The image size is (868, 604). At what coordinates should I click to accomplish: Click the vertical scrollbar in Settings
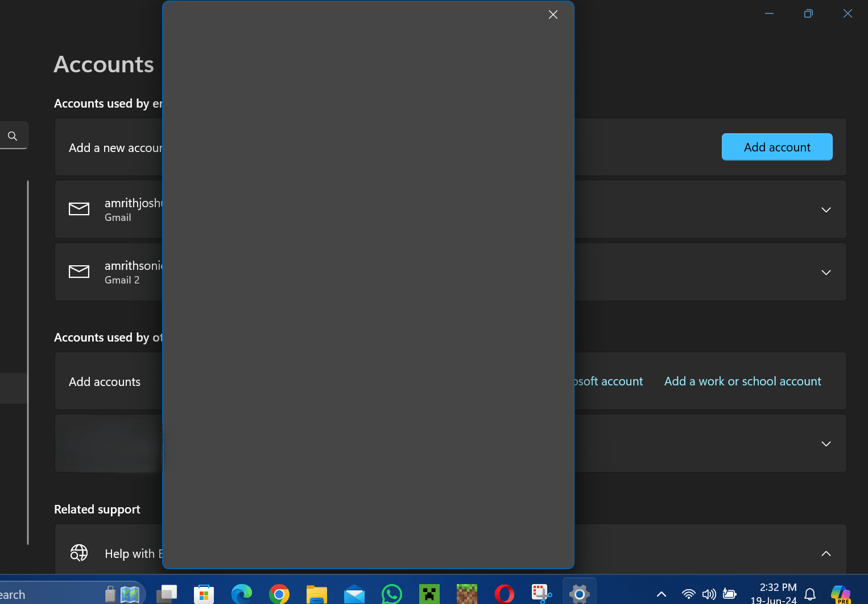pyautogui.click(x=27, y=361)
